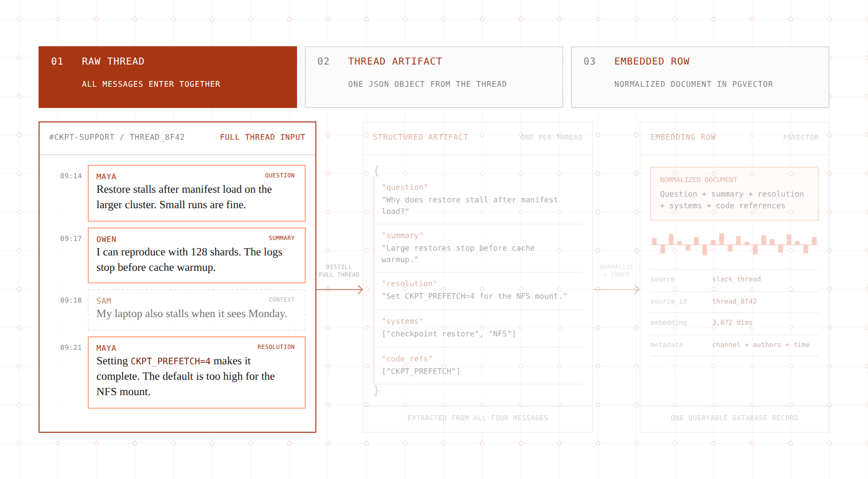This screenshot has width=868, height=479.
Task: Select the 01 Raw Thread step
Action: pyautogui.click(x=168, y=77)
